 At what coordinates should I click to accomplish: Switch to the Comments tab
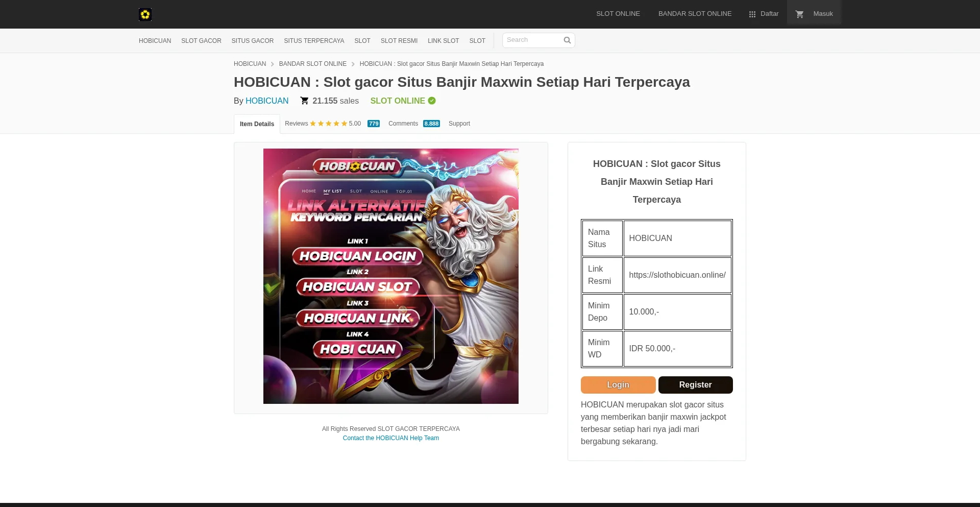click(x=403, y=124)
